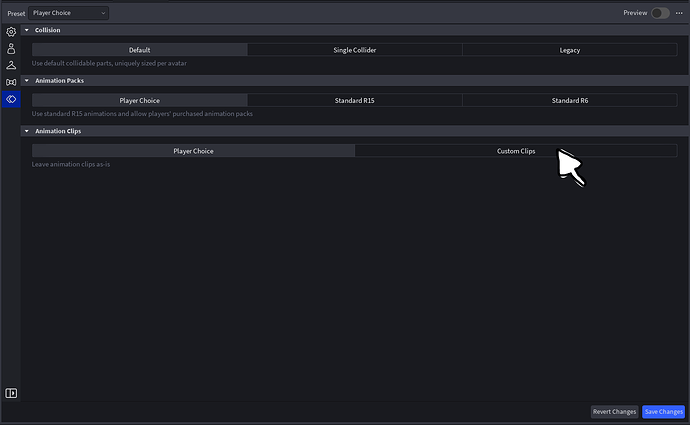
Task: Click the Save Changes button
Action: pos(664,412)
